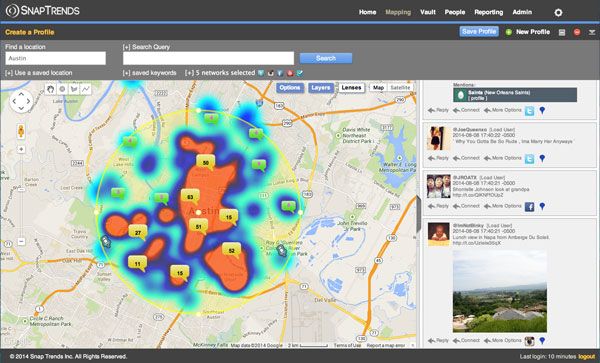Click location pin on the @JoeQueenxo post

542,158
